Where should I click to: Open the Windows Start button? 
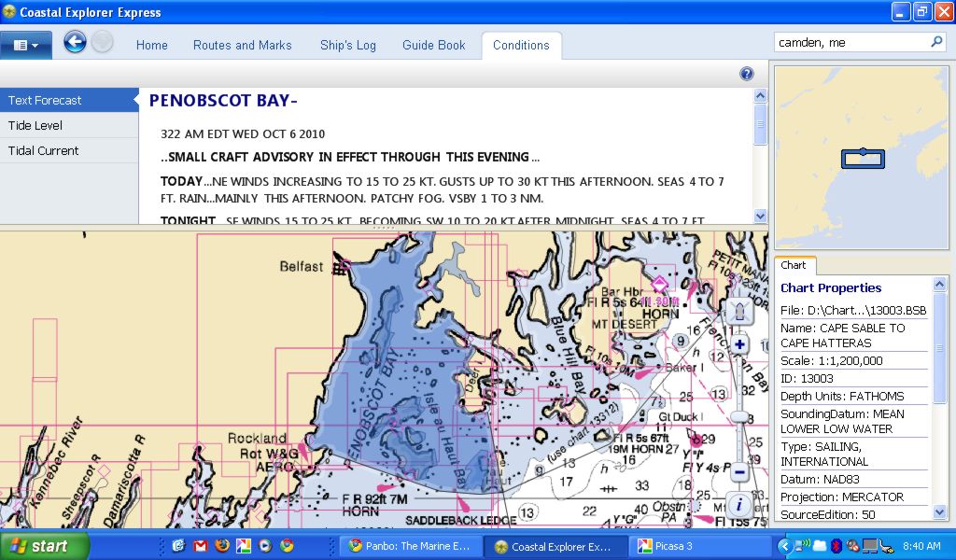pos(45,545)
